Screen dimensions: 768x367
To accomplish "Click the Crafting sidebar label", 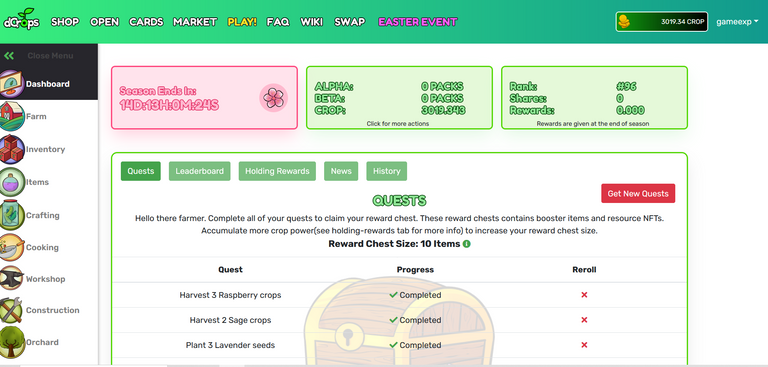I will click(43, 216).
